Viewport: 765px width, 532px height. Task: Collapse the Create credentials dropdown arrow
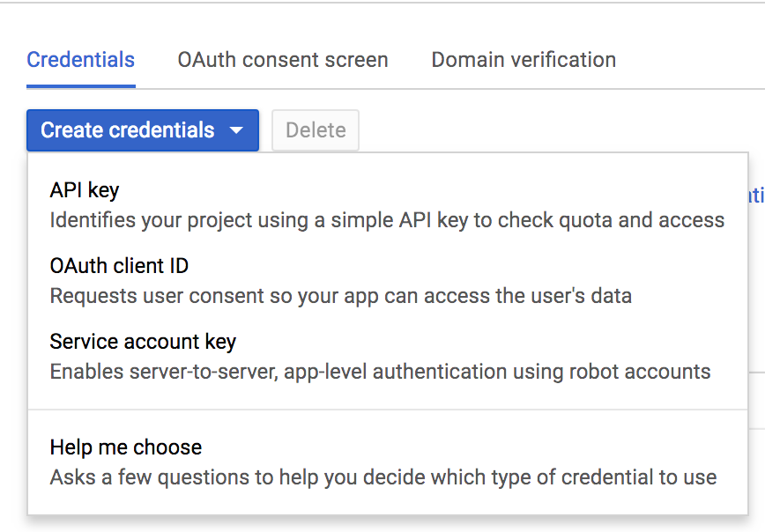(x=236, y=131)
